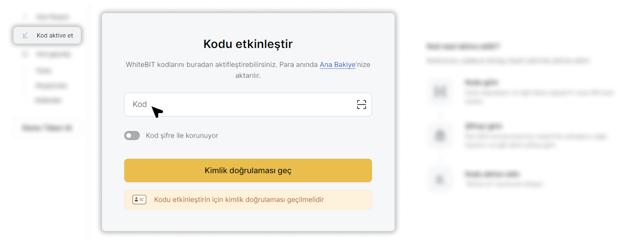
Task: Click the ID card icon in warning banner
Action: [139, 200]
